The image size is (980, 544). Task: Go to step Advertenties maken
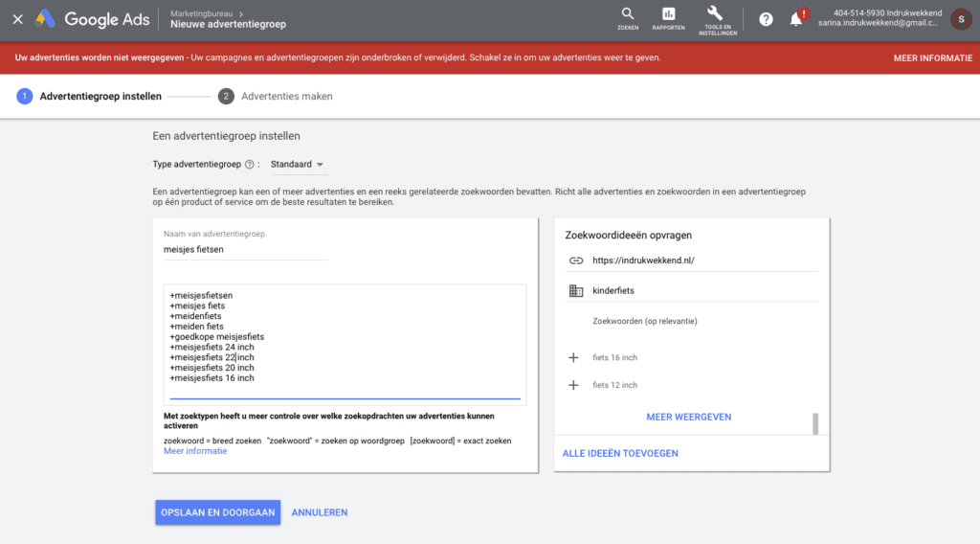[286, 96]
